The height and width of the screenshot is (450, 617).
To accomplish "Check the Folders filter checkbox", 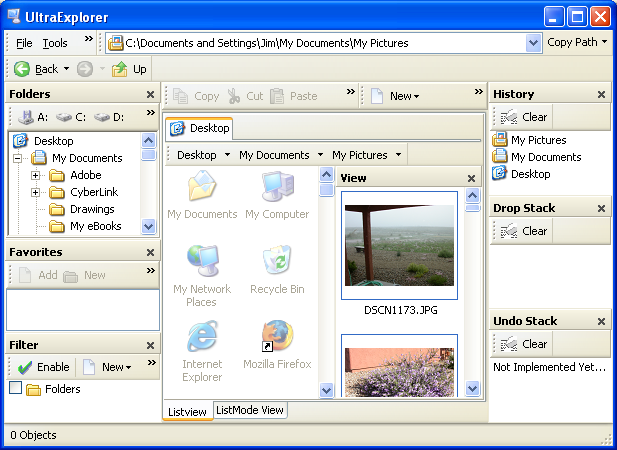I will coord(15,388).
